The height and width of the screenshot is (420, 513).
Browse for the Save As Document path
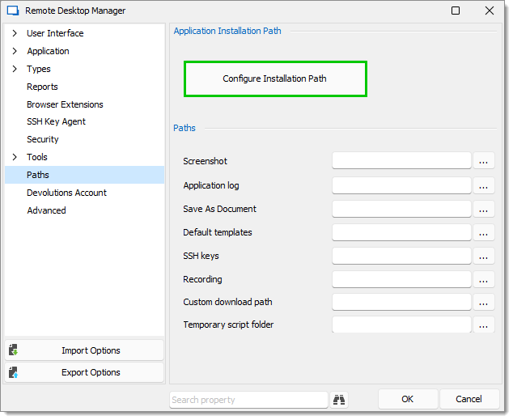[x=483, y=209]
